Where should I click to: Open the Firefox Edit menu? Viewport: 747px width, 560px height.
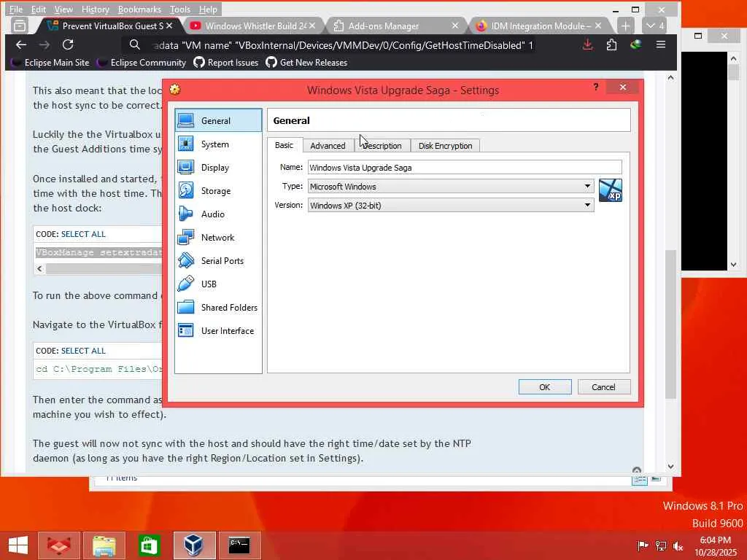(x=39, y=9)
